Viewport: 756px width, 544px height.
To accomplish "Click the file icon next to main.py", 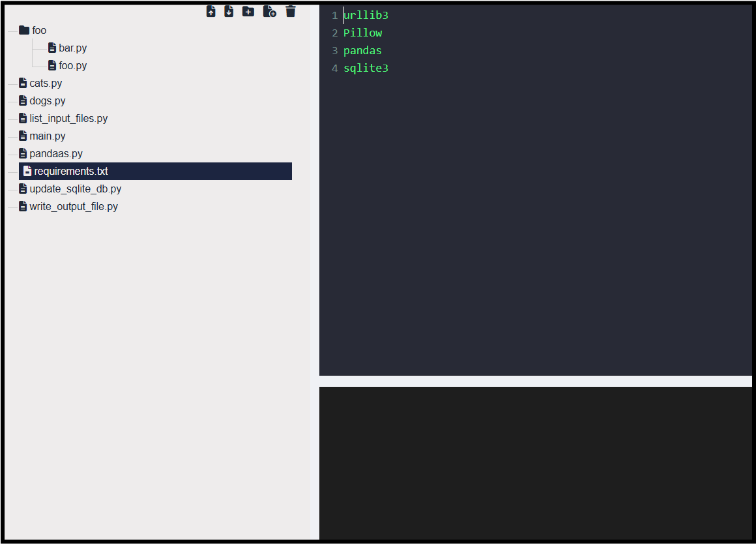I will point(23,136).
